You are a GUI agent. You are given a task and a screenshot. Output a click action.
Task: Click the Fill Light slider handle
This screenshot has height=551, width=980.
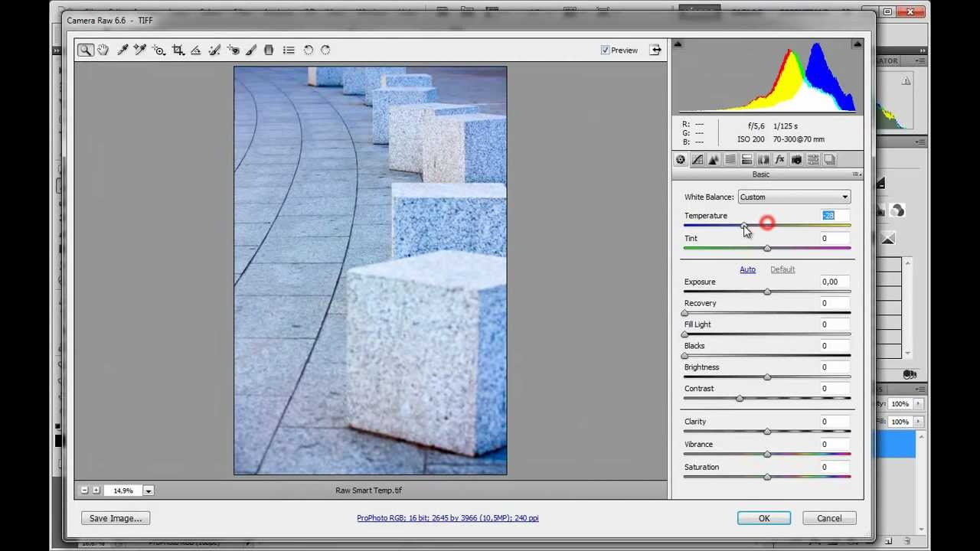tap(684, 335)
